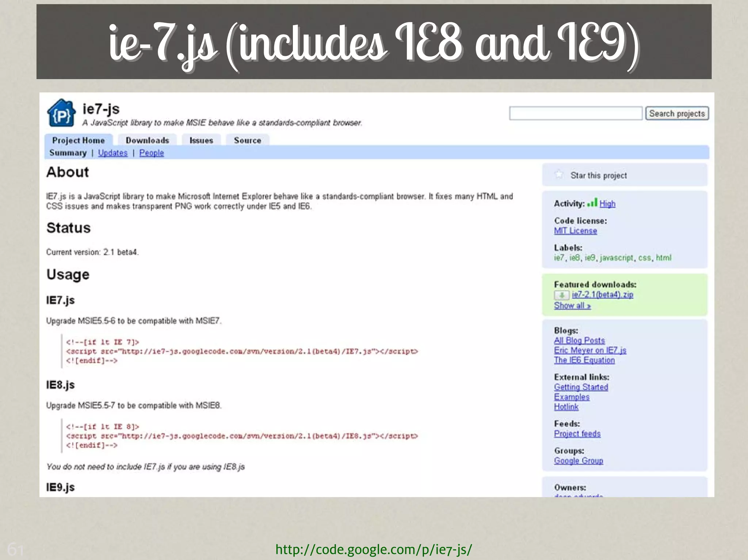
Task: Open the Hotlink external link
Action: (x=566, y=407)
